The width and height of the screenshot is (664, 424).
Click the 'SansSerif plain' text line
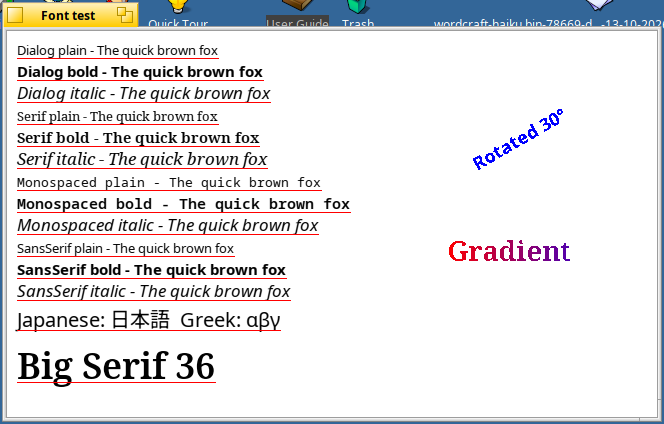click(x=125, y=249)
